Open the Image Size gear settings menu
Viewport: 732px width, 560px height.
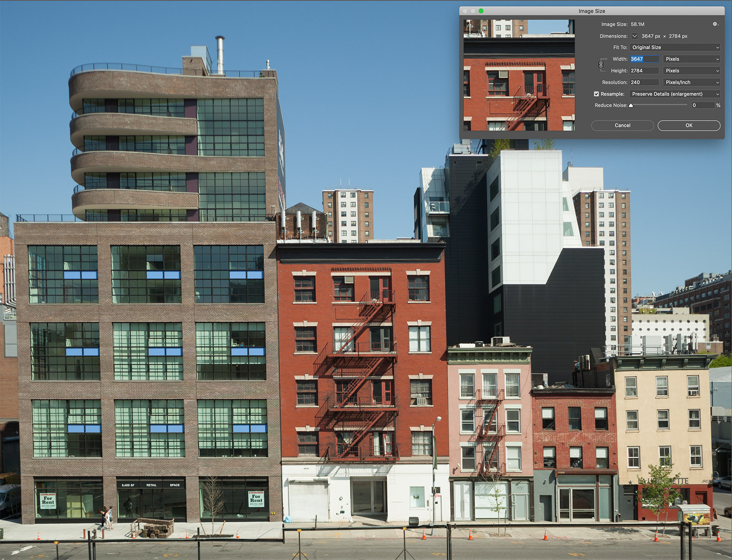point(715,24)
